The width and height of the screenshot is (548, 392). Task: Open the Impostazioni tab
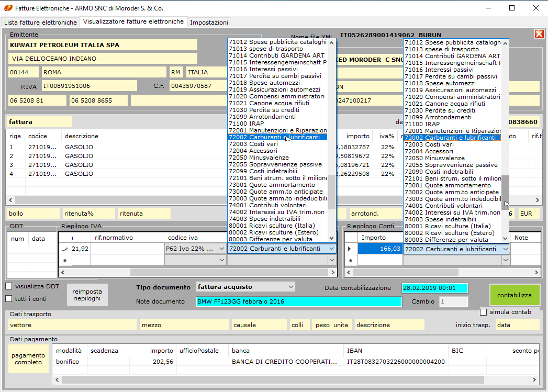tap(209, 23)
